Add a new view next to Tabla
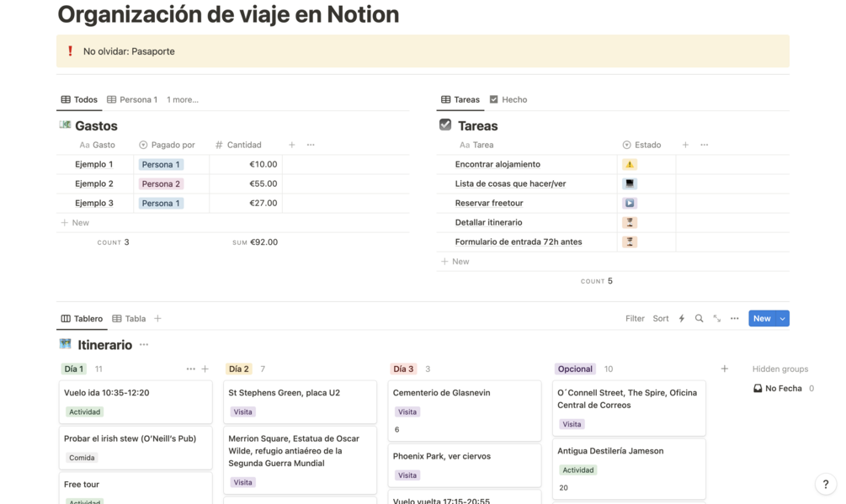Screen dimensions: 846x504 [x=157, y=319]
